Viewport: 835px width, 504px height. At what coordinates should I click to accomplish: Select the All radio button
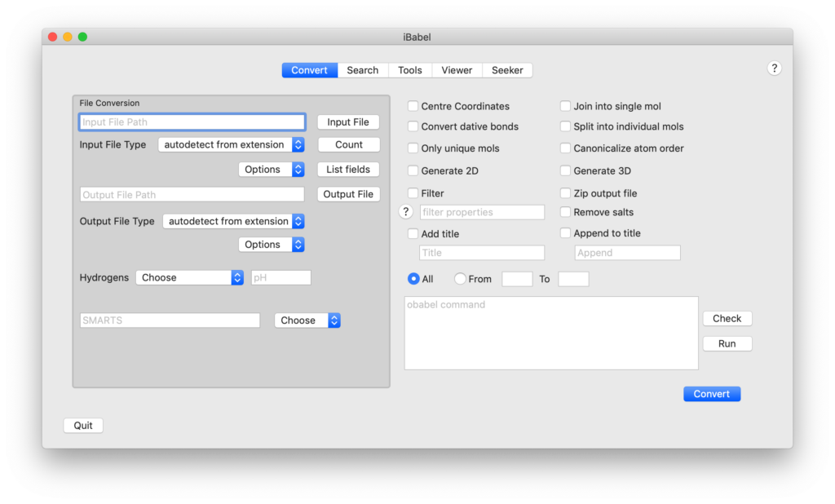pyautogui.click(x=413, y=279)
